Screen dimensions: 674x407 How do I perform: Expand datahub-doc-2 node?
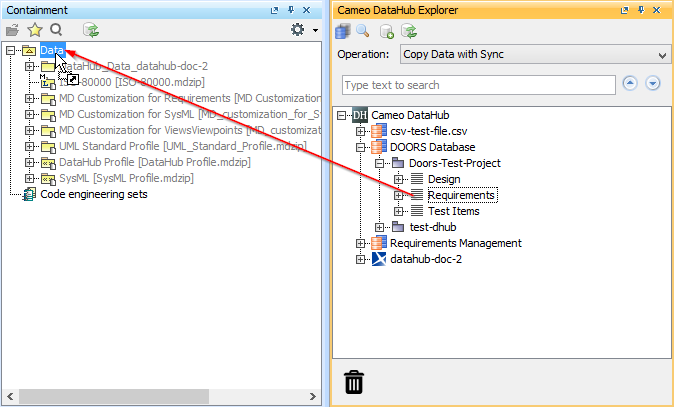[x=360, y=260]
